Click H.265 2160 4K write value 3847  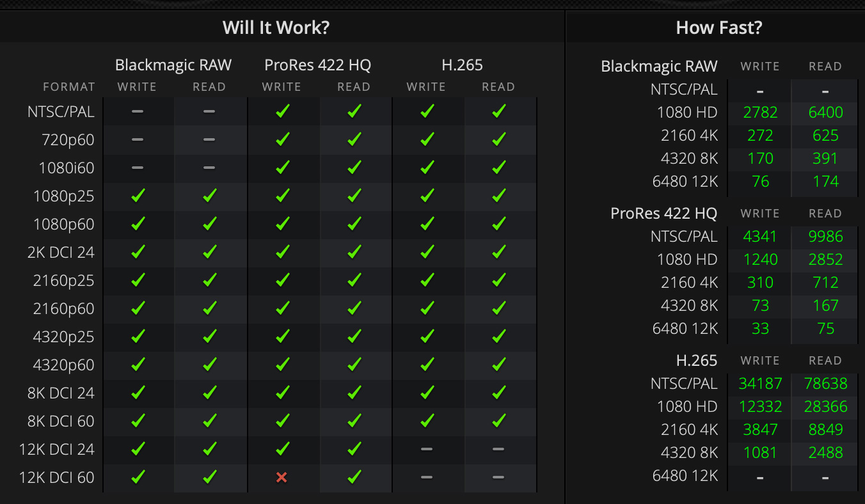[760, 430]
